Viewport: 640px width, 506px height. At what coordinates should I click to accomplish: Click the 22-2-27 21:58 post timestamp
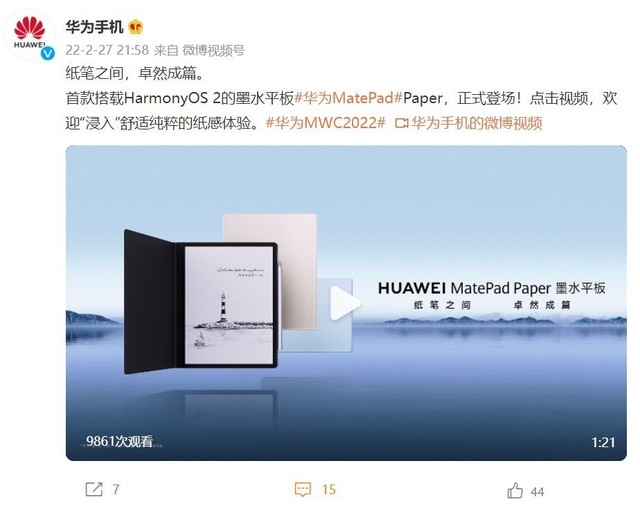tap(107, 50)
